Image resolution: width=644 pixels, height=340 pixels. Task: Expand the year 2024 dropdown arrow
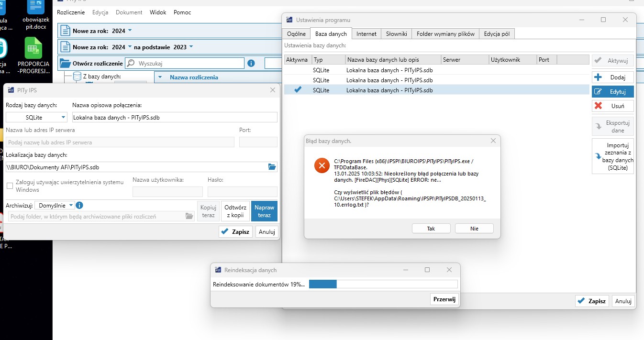click(130, 31)
